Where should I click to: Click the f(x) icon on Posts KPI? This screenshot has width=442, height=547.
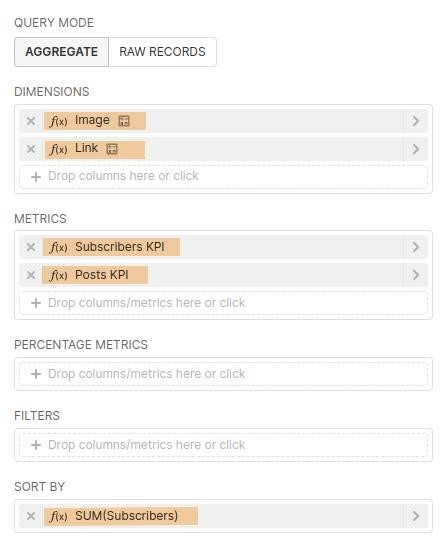58,275
